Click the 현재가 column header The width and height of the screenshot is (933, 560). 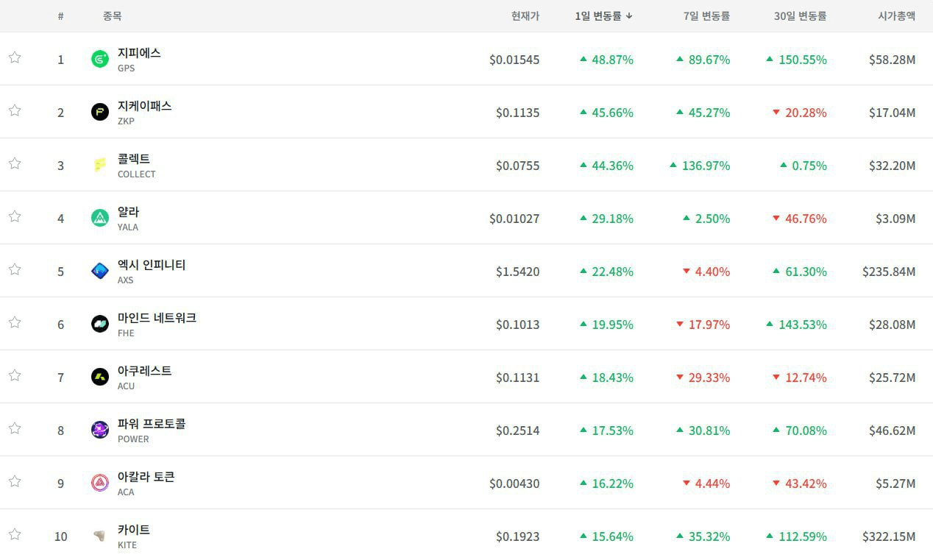(x=525, y=15)
